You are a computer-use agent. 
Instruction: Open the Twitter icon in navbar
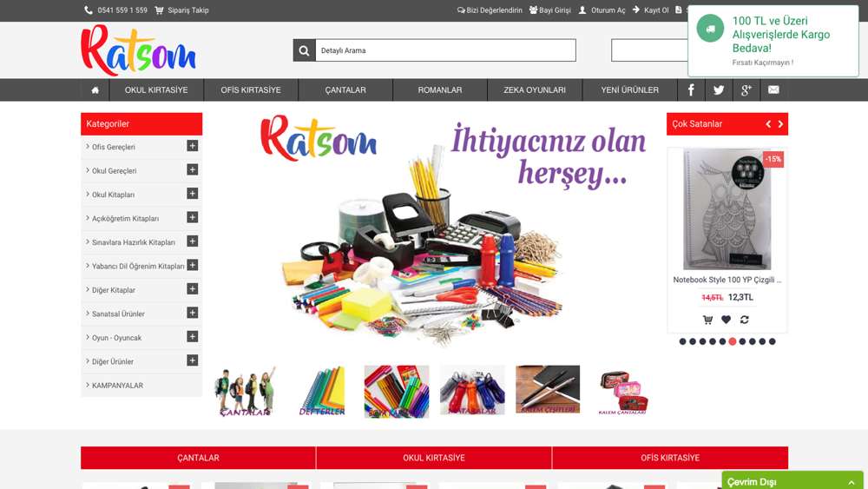click(719, 89)
